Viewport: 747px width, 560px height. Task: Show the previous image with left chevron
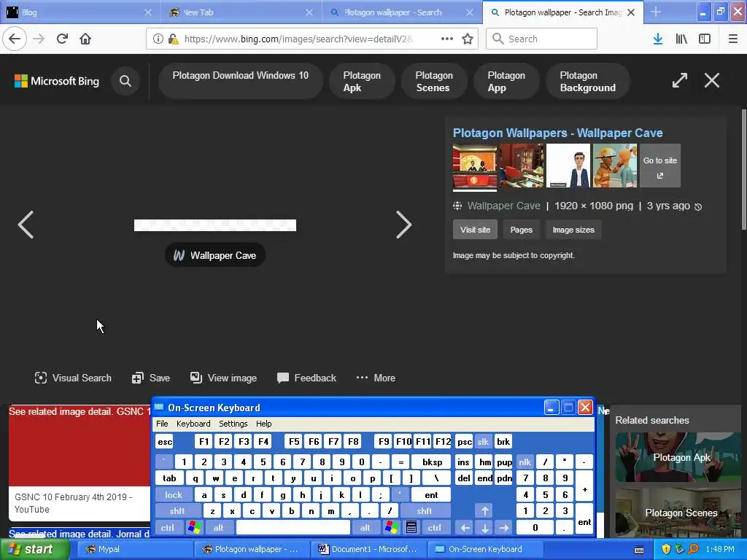pyautogui.click(x=26, y=225)
